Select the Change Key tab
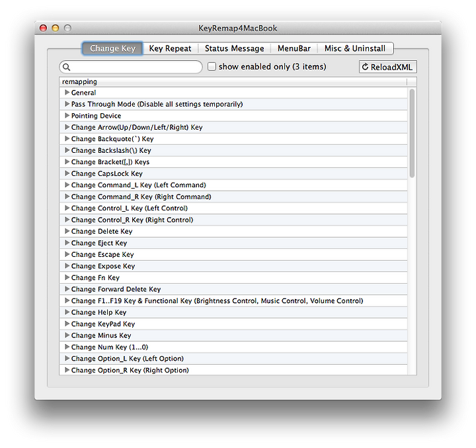Screen dimensions: 476x448 click(112, 48)
